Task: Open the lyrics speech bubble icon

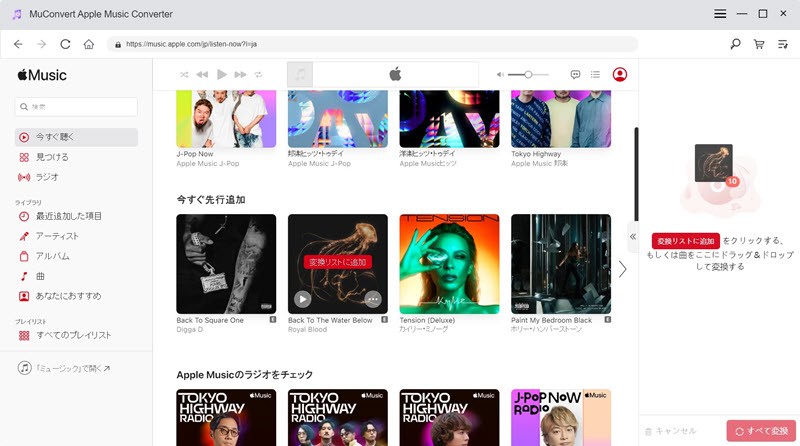Action: [575, 75]
